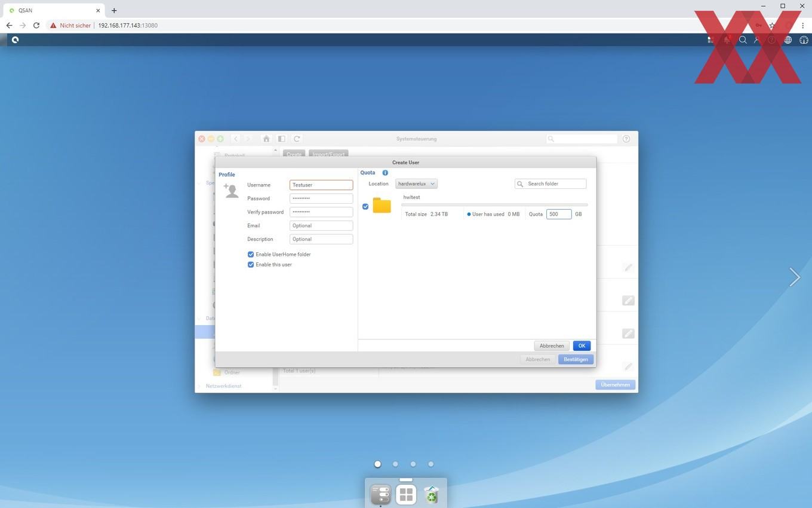This screenshot has height=508, width=812.
Task: Click Home icon in Systemsteuerung toolbar
Action: [266, 139]
